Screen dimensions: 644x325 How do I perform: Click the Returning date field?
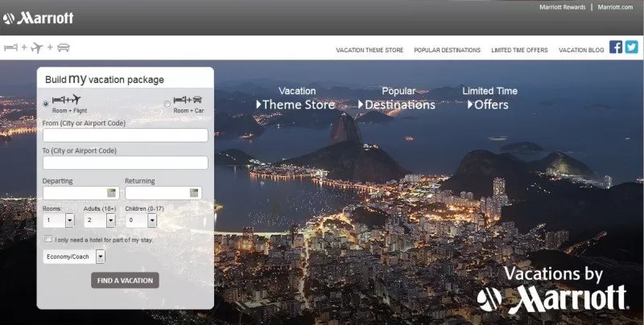click(x=163, y=193)
